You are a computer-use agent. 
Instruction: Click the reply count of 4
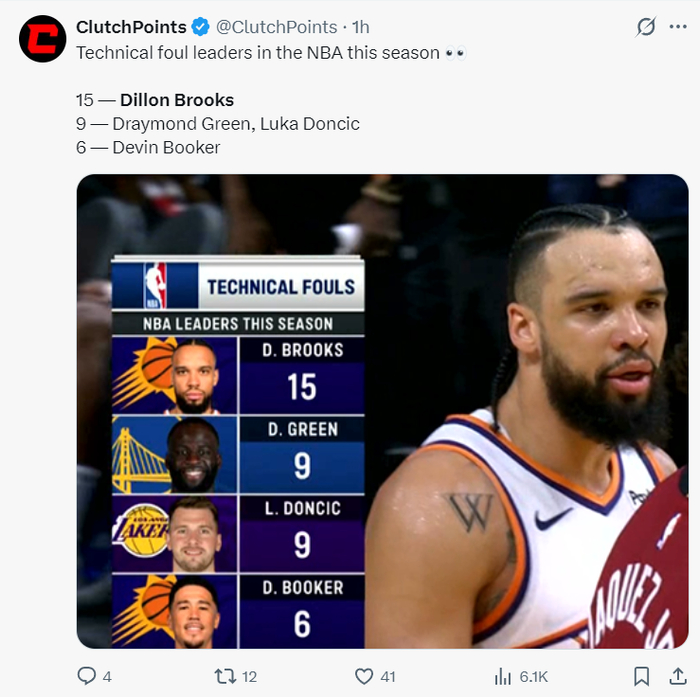[x=107, y=677]
